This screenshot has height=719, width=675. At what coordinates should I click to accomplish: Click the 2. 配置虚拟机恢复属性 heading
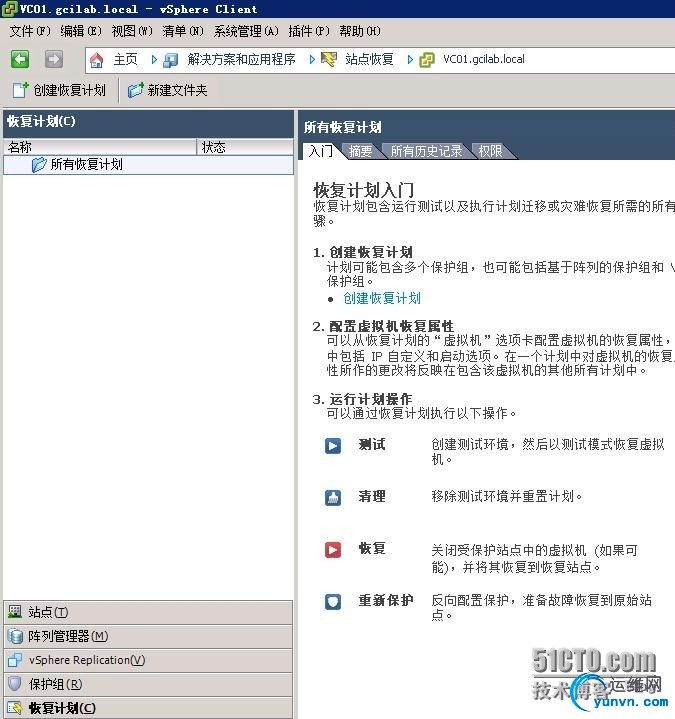(383, 326)
